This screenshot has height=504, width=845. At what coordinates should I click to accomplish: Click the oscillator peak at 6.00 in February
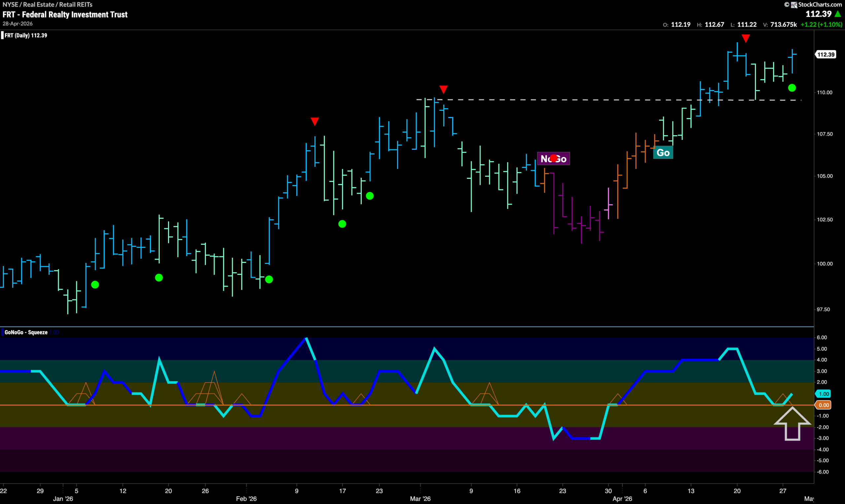306,338
